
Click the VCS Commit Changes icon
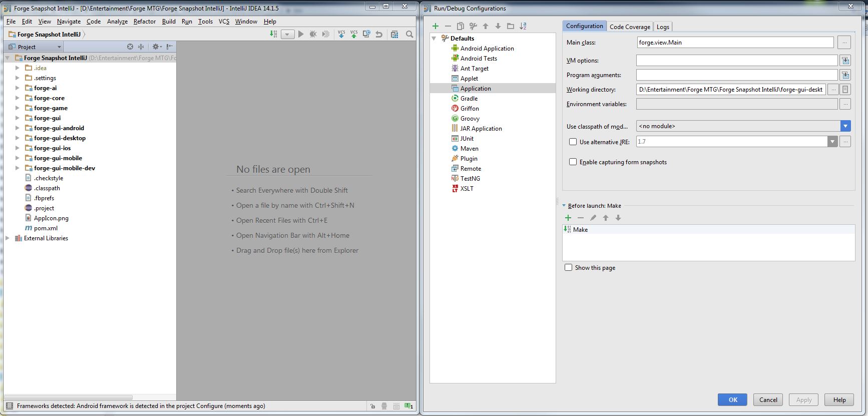[x=354, y=34]
